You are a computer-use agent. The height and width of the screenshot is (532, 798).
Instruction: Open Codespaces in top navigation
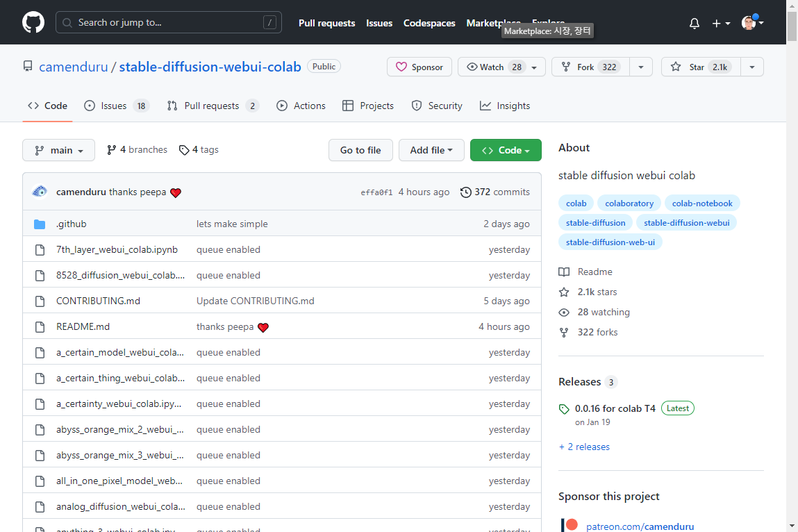(x=429, y=23)
